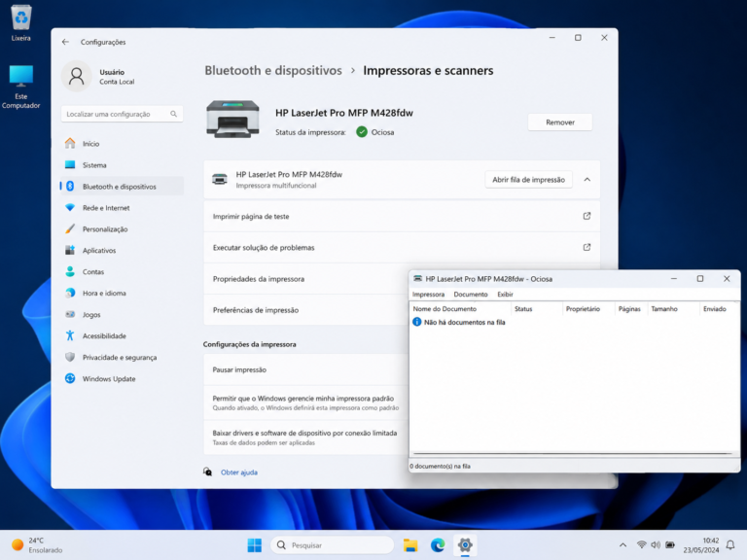The height and width of the screenshot is (560, 747).
Task: Open the Lixeira desktop icon
Action: pos(21,23)
